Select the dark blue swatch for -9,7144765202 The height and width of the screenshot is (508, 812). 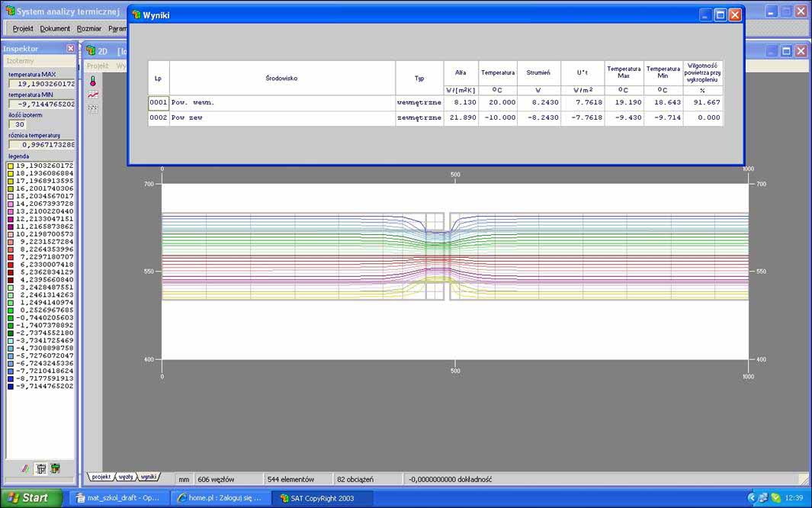click(x=11, y=386)
